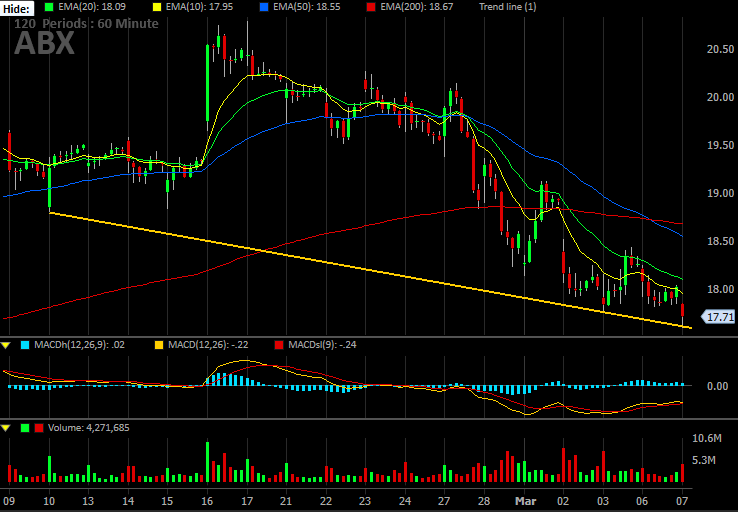Click the 10.6M volume axis label
The image size is (738, 512).
coord(707,439)
